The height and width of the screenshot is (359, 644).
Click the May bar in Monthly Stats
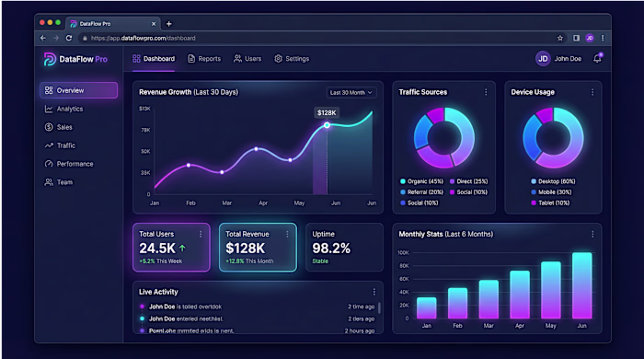click(551, 290)
